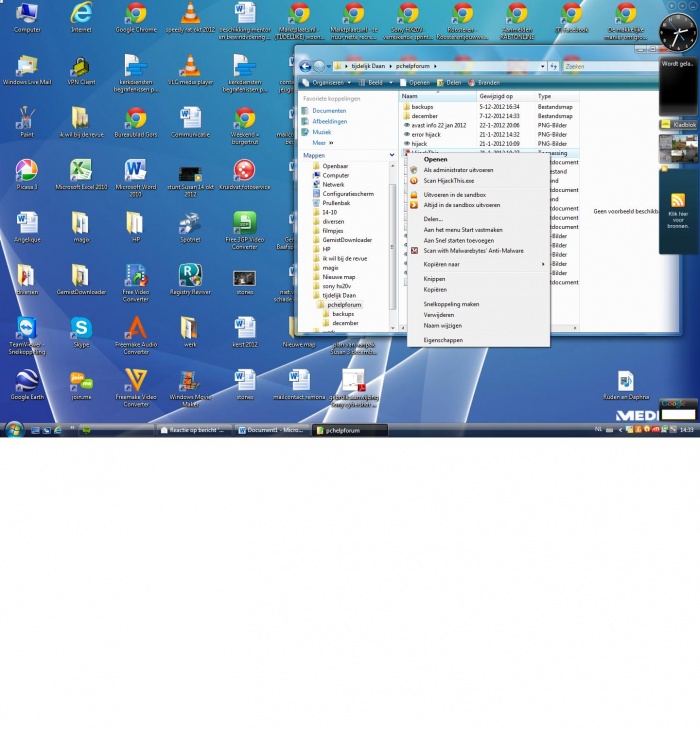Expand Meer favorite links
The width and height of the screenshot is (700, 729).
click(323, 143)
